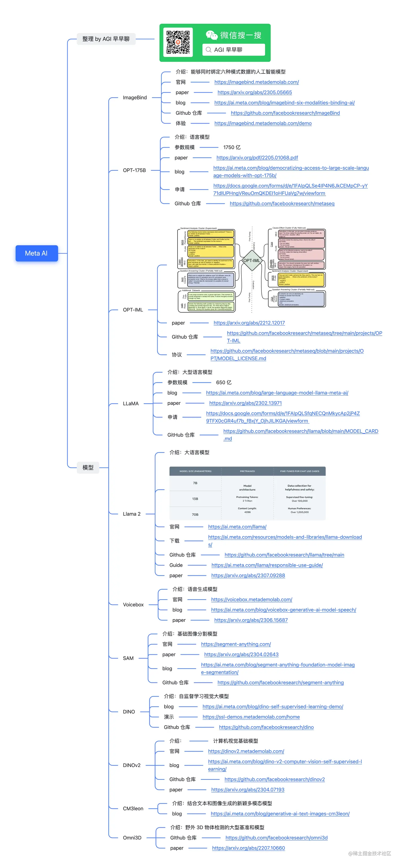Select the ImageBind node
The width and height of the screenshot is (403, 868).
coord(135,98)
